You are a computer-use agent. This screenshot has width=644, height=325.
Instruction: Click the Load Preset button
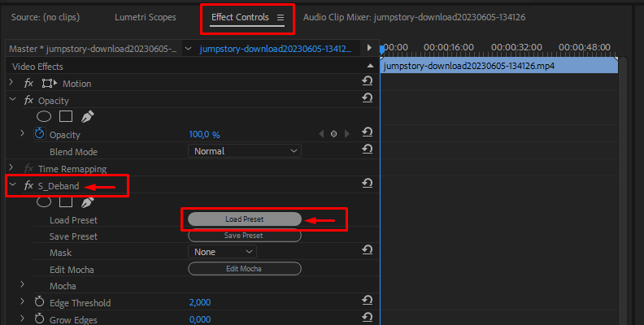point(245,219)
